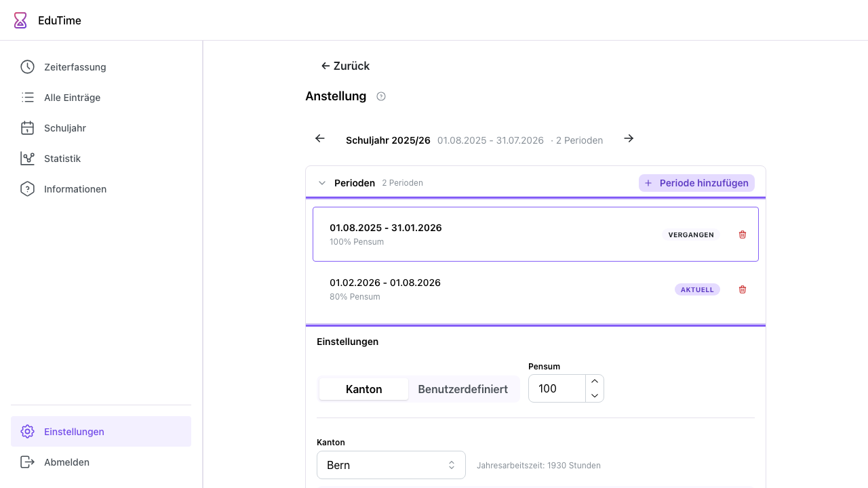
Task: Go to the next Schuljahr with right arrow
Action: click(629, 138)
